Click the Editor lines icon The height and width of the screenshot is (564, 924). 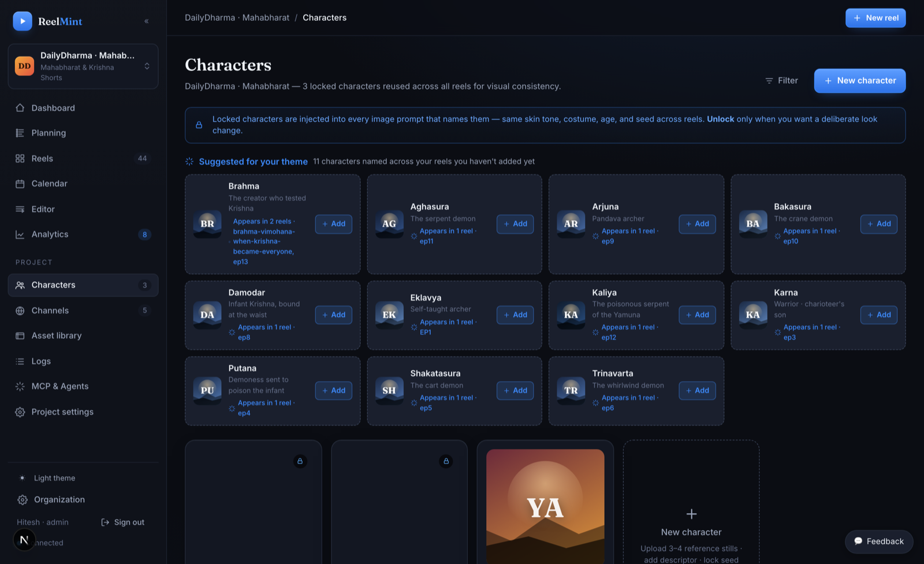[20, 209]
